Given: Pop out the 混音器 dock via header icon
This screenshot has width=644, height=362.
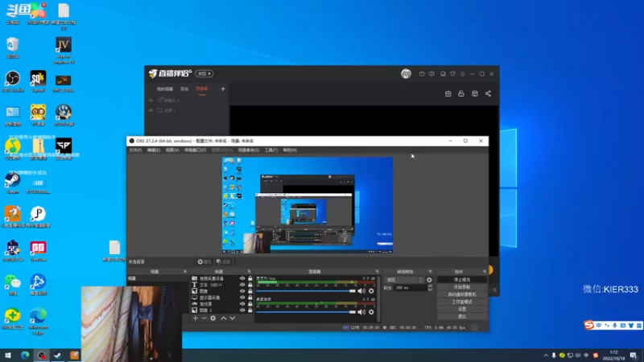Looking at the screenshot, I should (x=377, y=272).
